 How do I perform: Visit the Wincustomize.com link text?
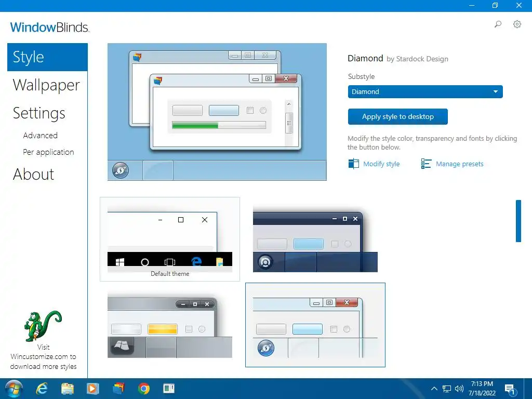pos(43,357)
